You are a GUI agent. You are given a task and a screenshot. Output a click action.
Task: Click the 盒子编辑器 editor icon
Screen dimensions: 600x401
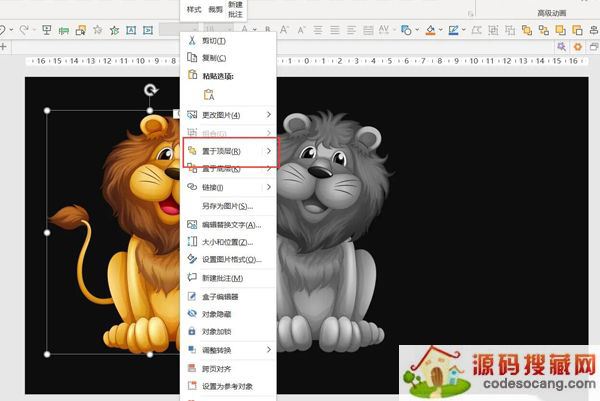click(193, 297)
